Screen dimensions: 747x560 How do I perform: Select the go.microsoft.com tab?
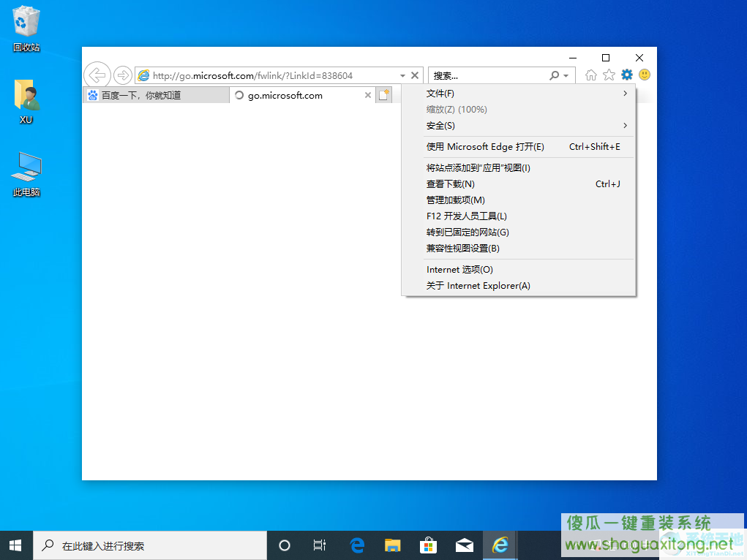(302, 95)
